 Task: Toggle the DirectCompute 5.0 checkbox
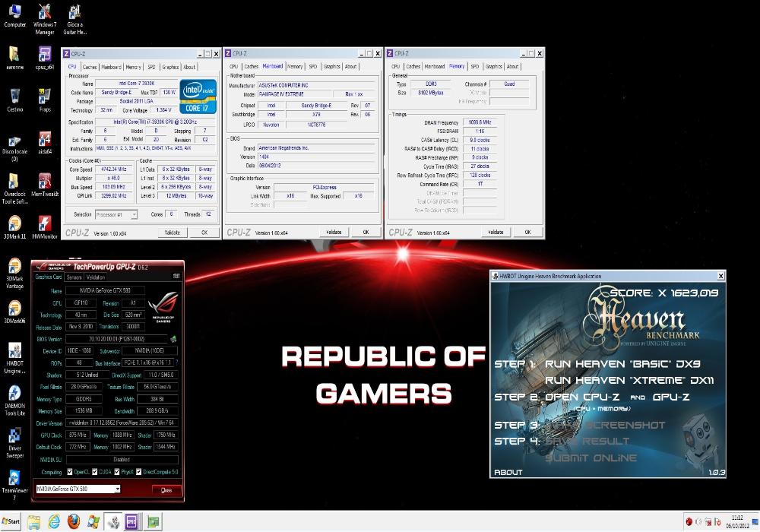pyautogui.click(x=138, y=472)
